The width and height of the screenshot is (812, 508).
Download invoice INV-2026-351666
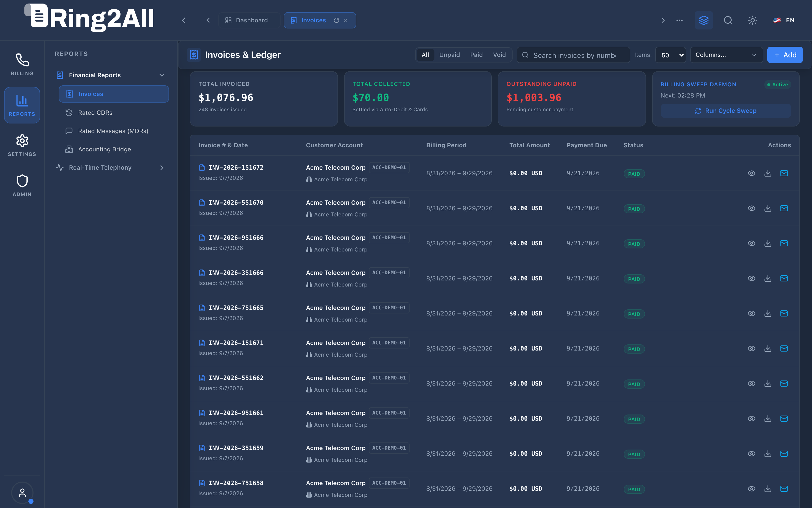pos(768,279)
